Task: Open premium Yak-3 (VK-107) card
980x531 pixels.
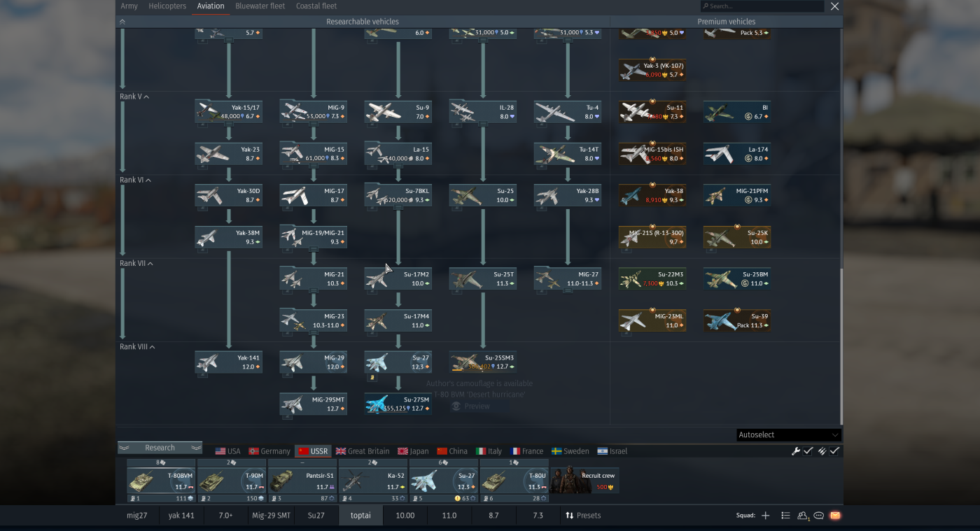Action: (x=652, y=70)
